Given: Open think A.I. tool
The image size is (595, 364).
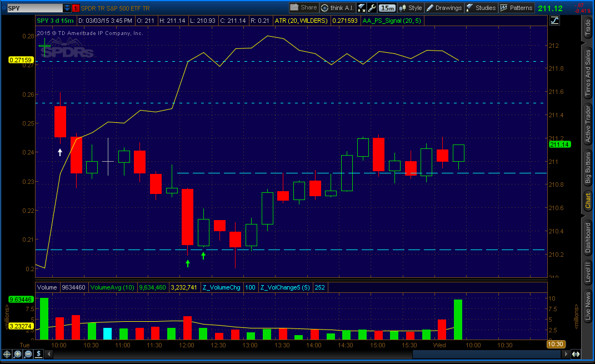Looking at the screenshot, I should click(x=337, y=8).
